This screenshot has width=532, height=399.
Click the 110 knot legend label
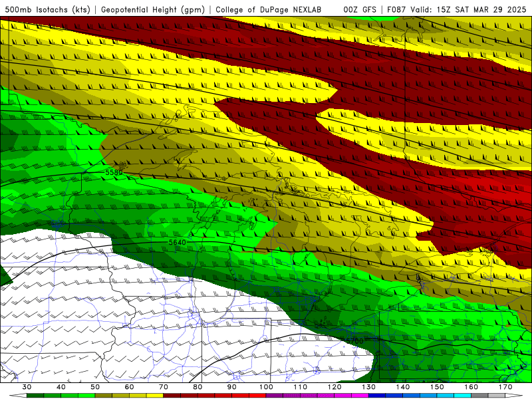pos(301,387)
